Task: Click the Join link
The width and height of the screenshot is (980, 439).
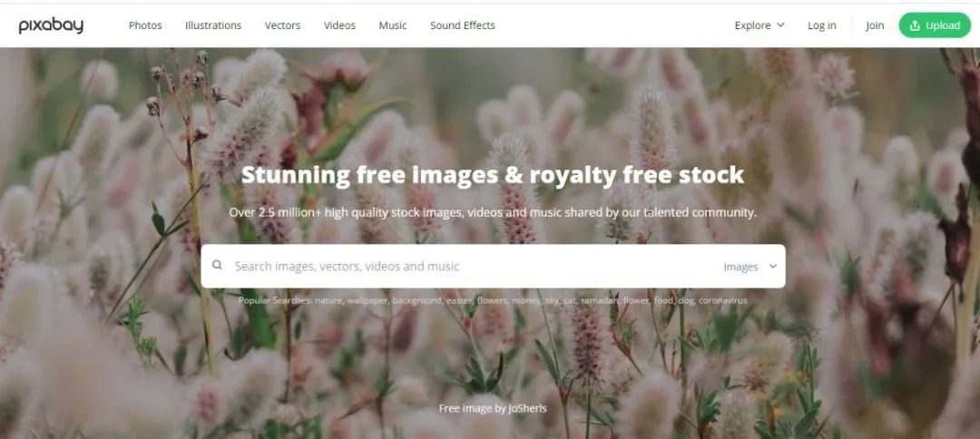Action: pos(875,25)
